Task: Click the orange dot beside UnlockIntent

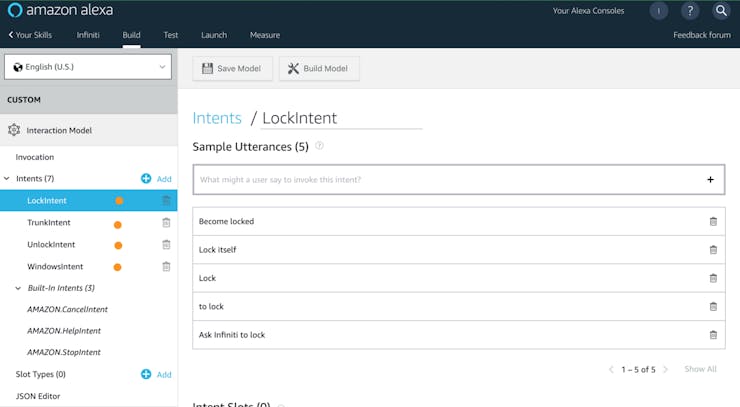Action: tap(118, 245)
